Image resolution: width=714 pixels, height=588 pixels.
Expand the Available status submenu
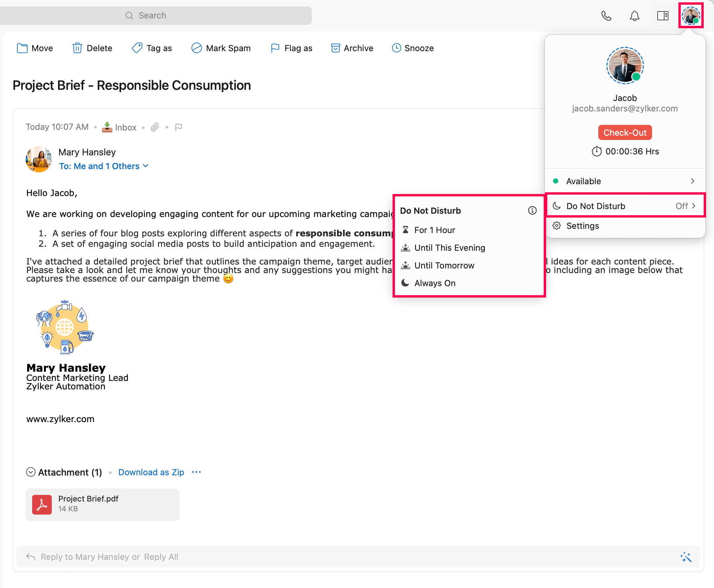[625, 181]
